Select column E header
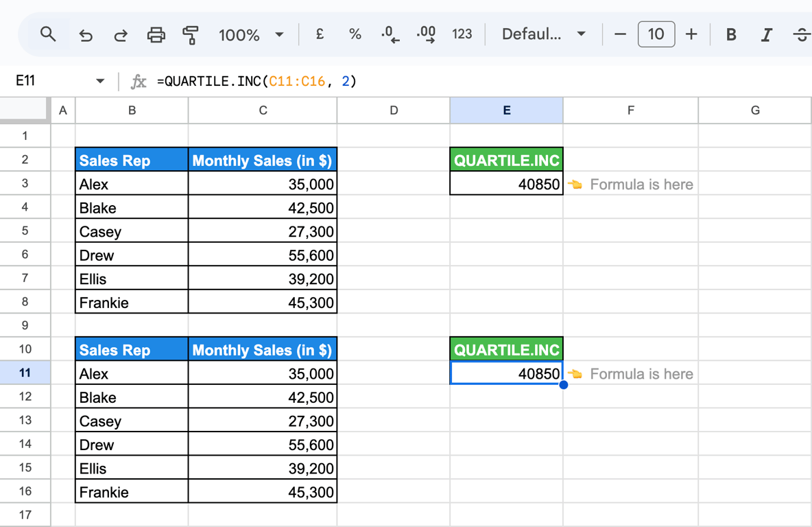Viewport: 812px width, 527px height. coord(506,110)
